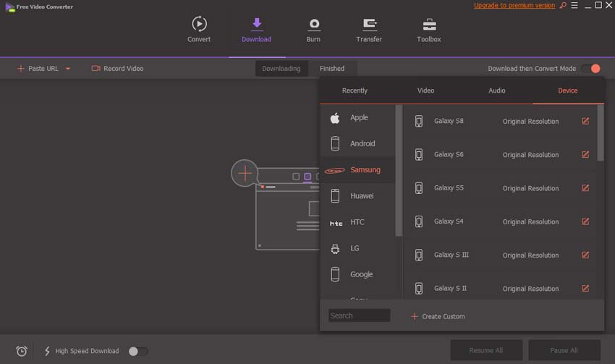615x364 pixels.
Task: Click the Android phone icon
Action: (335, 143)
